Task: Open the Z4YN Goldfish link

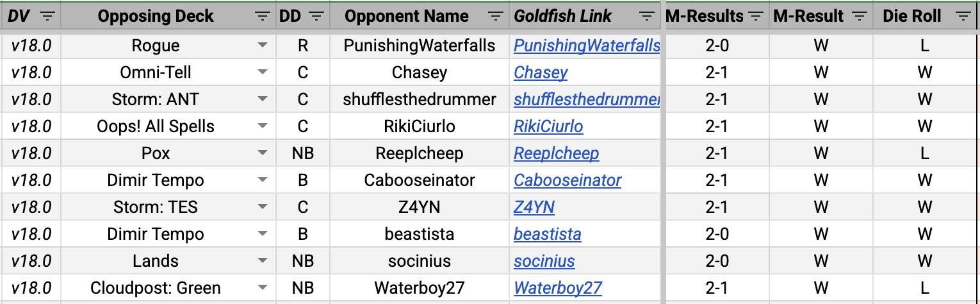Action: point(534,207)
